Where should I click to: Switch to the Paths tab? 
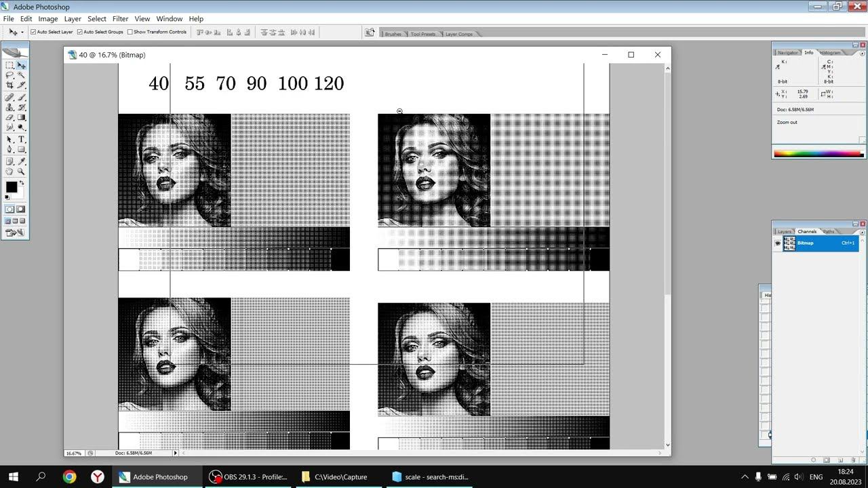tap(829, 232)
